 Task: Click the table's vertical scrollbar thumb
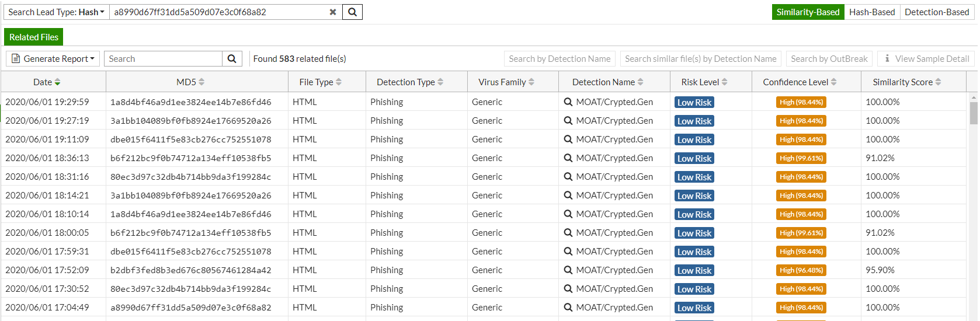[974, 113]
